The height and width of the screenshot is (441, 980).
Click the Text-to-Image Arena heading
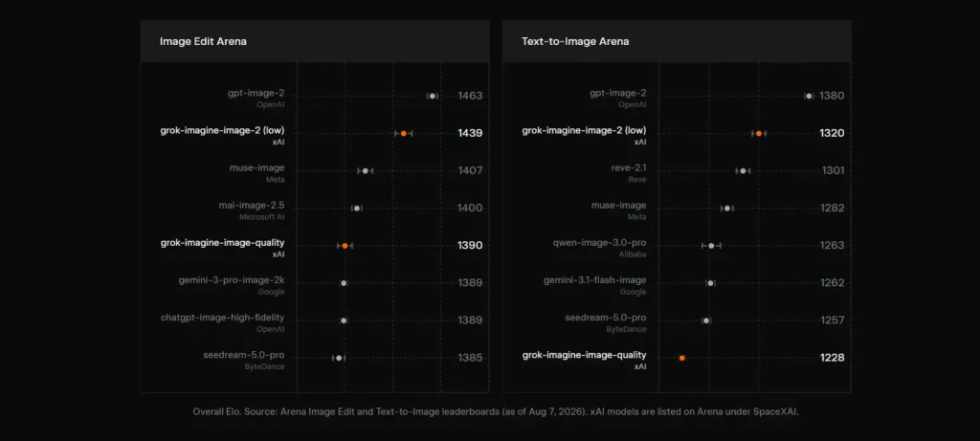(x=575, y=41)
